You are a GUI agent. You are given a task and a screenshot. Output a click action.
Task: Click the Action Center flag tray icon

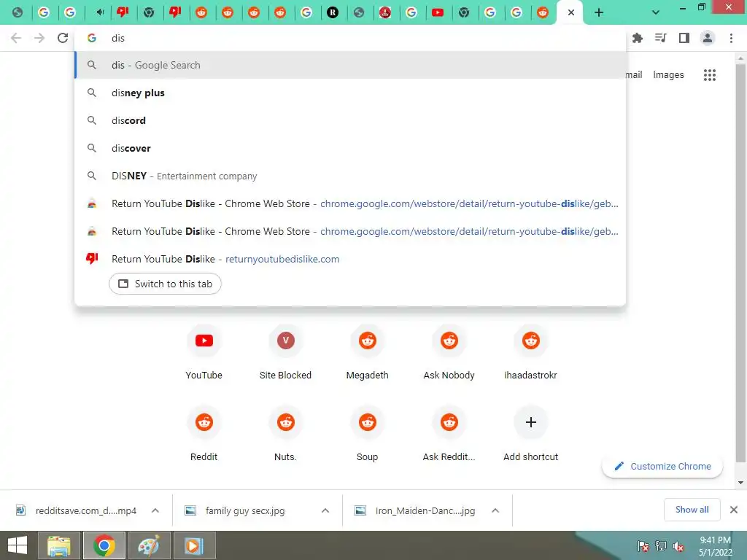coord(643,546)
